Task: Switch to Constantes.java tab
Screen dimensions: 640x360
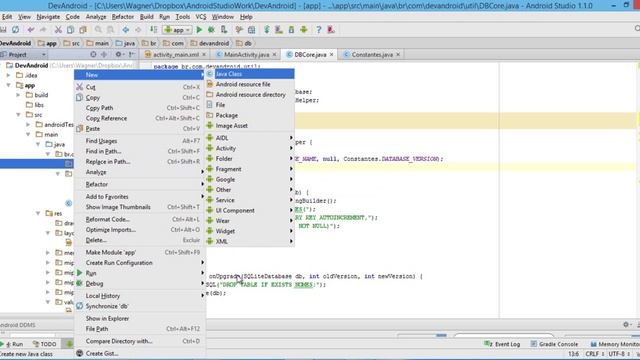Action: coord(372,55)
